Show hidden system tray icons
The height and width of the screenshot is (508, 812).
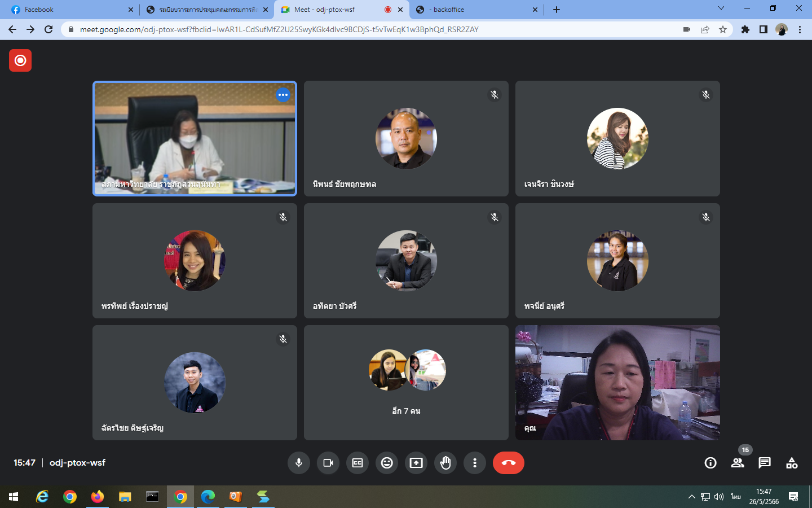tap(691, 497)
